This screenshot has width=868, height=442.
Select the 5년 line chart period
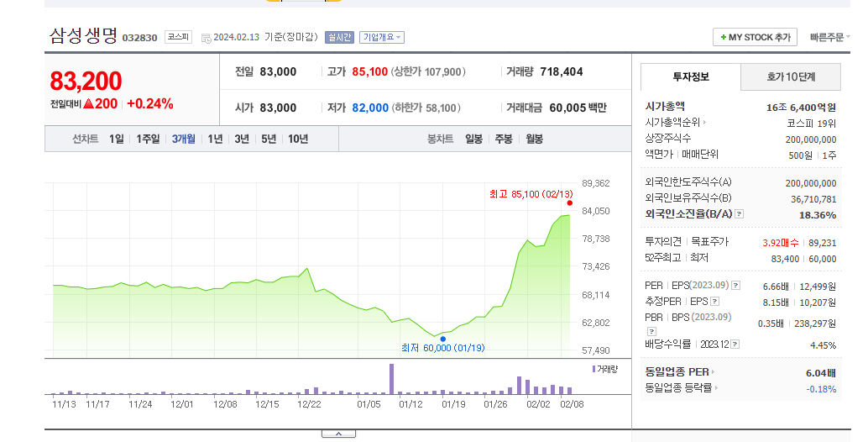(x=269, y=139)
